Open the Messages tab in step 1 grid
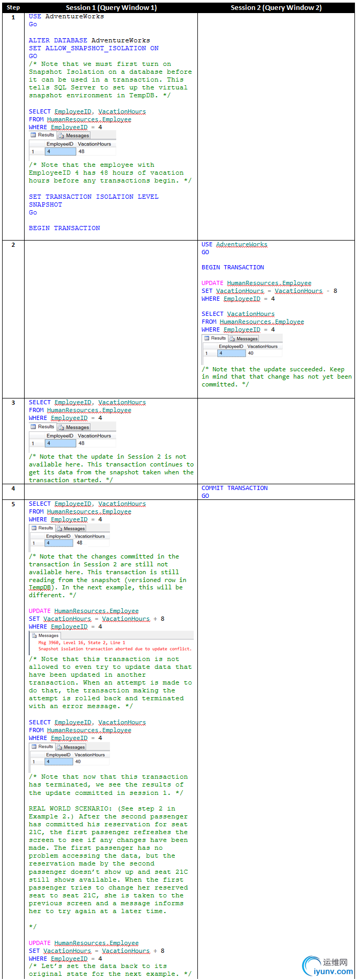Viewport: 356px width, 980px height. click(x=74, y=135)
